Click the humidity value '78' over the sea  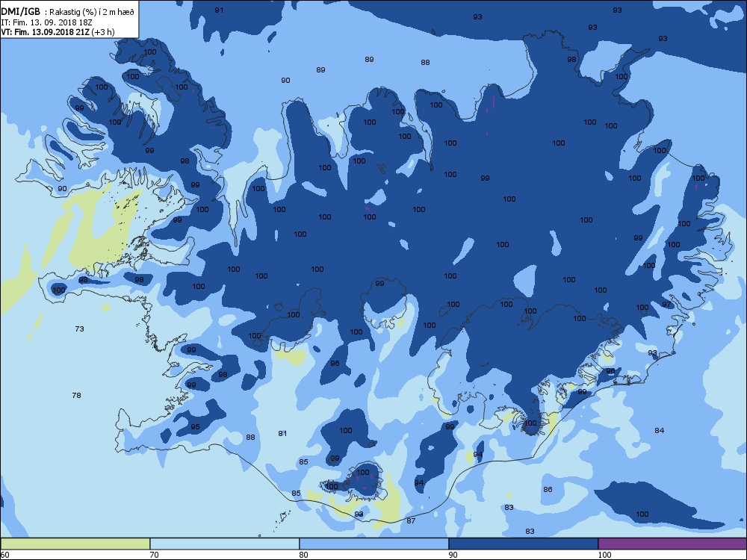[76, 395]
